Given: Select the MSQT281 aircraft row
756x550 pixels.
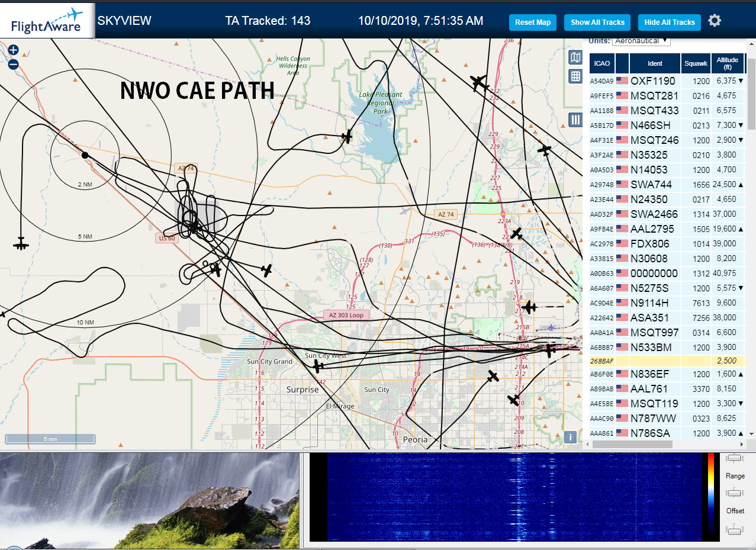Looking at the screenshot, I should click(667, 95).
